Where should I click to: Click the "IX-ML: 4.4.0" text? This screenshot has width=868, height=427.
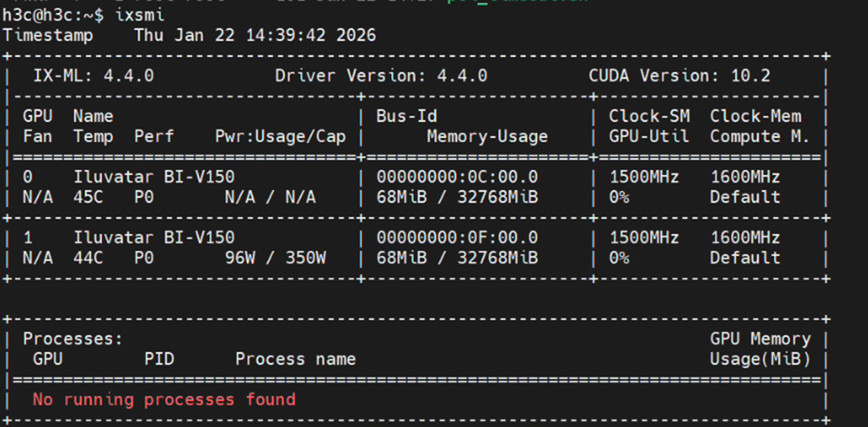coord(93,75)
